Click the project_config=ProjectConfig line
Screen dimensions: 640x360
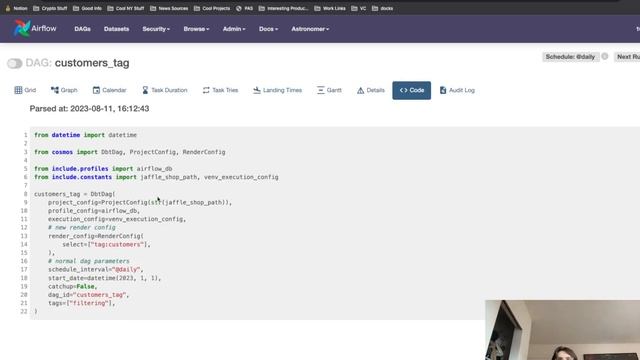pyautogui.click(x=140, y=202)
